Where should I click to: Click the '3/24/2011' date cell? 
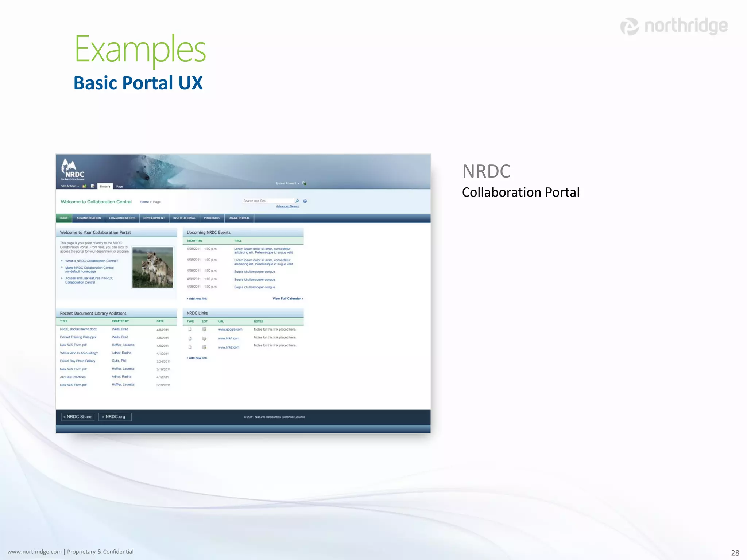163,362
